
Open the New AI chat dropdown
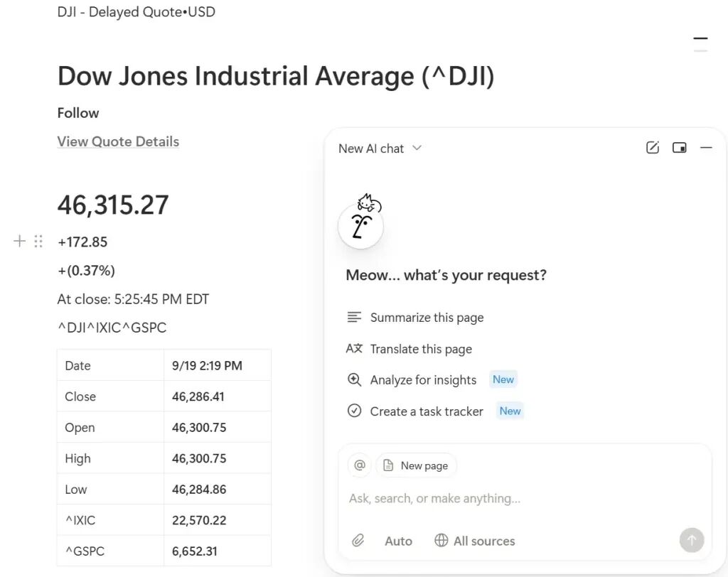click(380, 149)
